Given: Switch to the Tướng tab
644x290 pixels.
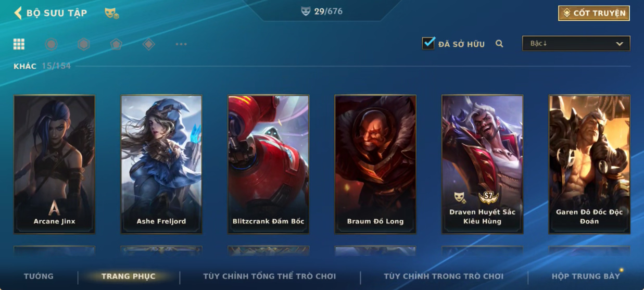Looking at the screenshot, I should pyautogui.click(x=39, y=276).
